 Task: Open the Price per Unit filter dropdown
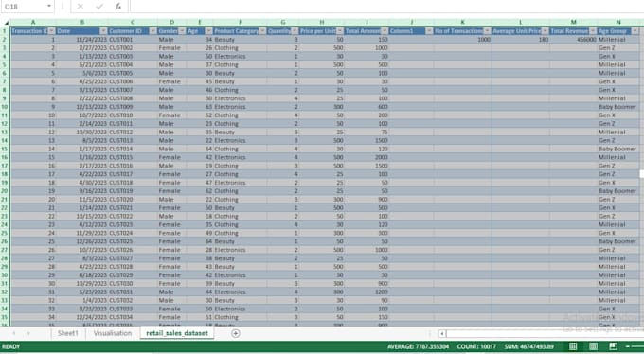click(340, 31)
